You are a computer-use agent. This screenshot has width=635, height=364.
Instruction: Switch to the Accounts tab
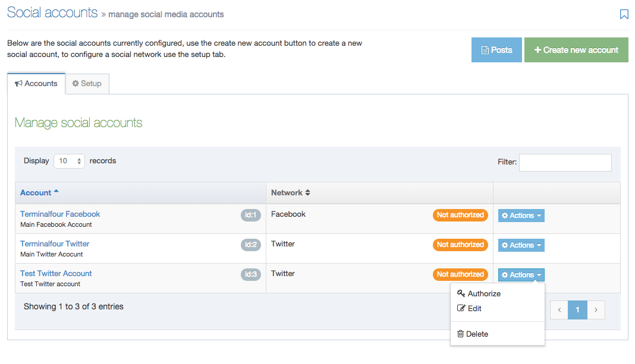[x=36, y=84]
